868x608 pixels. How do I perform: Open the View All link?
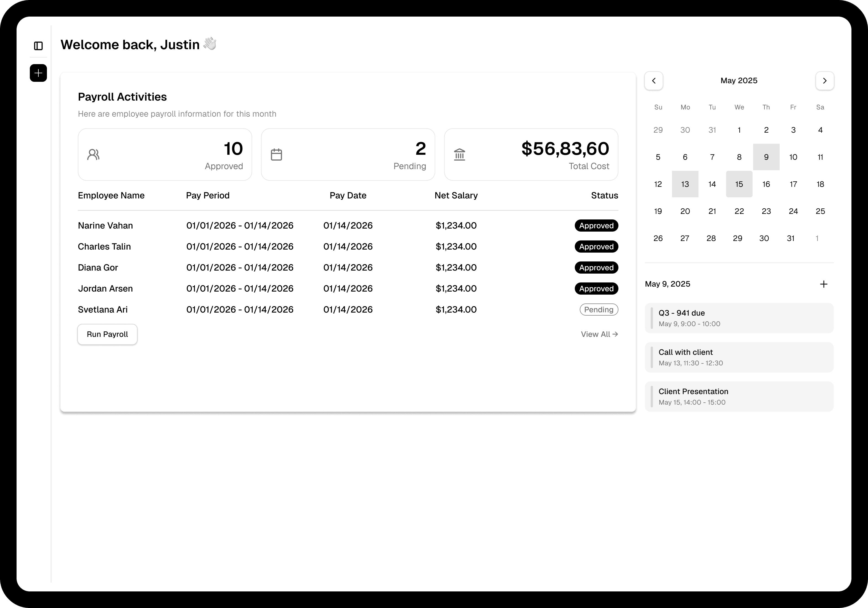point(599,334)
